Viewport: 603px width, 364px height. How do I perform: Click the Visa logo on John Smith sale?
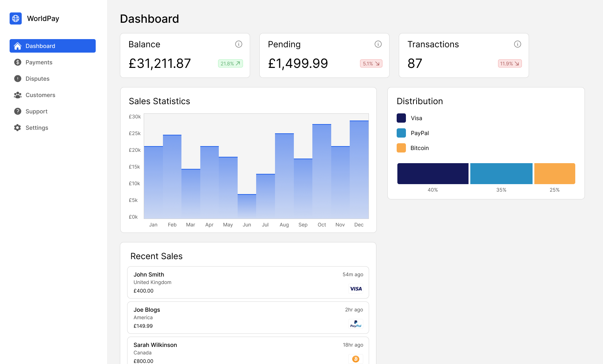coord(356,289)
